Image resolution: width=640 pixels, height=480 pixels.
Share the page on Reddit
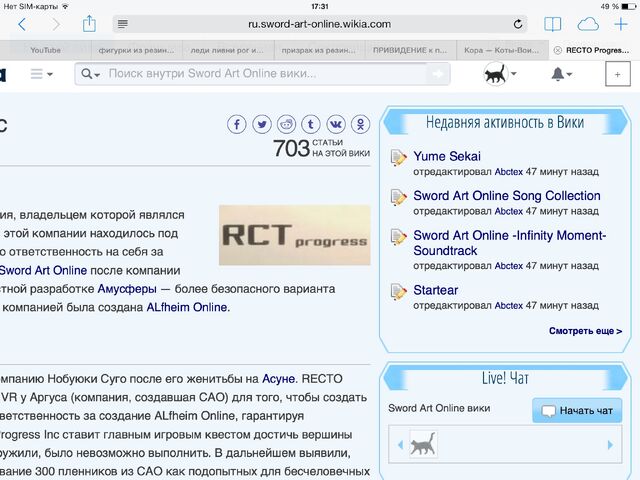coord(287,124)
